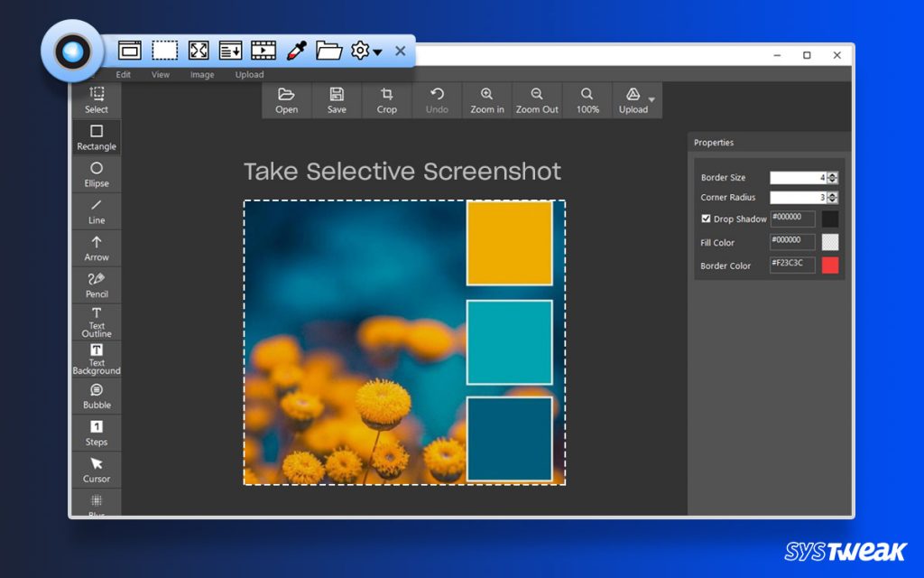Click the red Border Color swatch
924x578 pixels.
point(831,265)
